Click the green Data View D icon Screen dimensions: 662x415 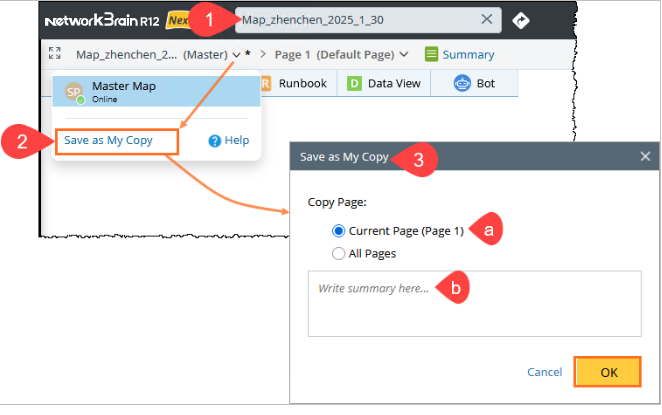pyautogui.click(x=354, y=84)
